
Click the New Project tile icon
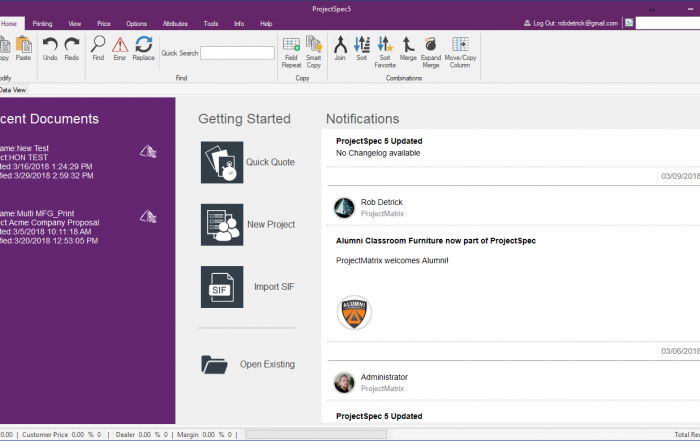[x=222, y=225]
